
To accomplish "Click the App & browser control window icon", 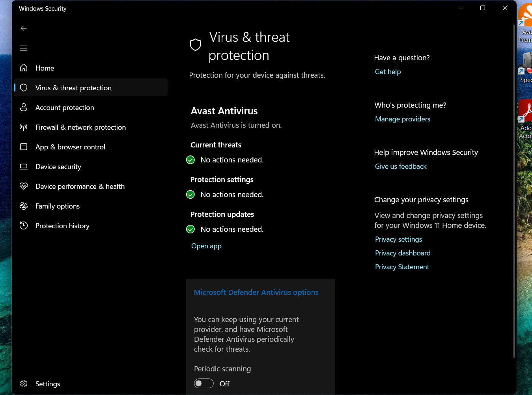I will tap(24, 147).
